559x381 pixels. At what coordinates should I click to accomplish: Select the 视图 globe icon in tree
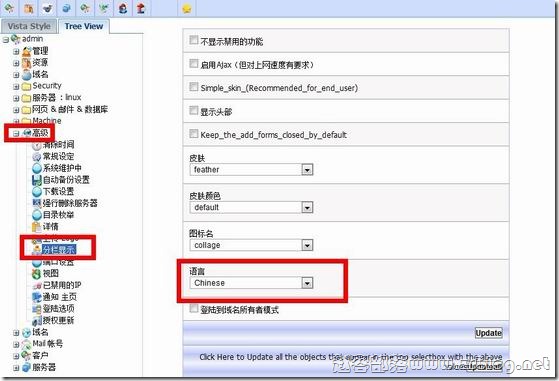coord(36,274)
